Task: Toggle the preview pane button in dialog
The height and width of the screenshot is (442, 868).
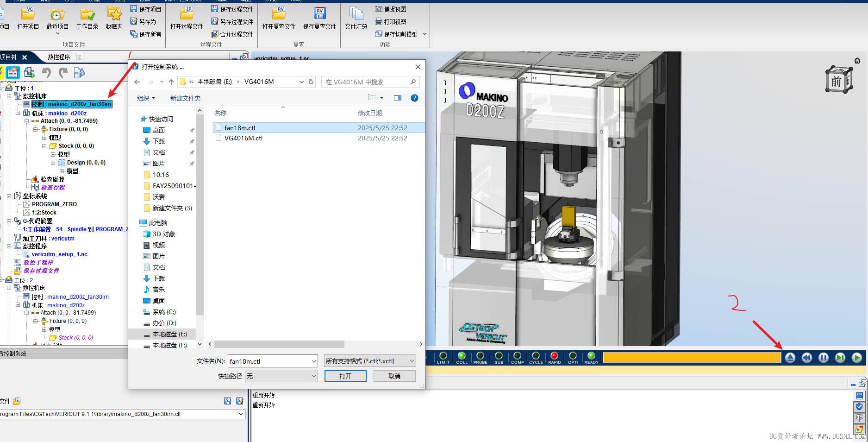Action: tap(397, 98)
